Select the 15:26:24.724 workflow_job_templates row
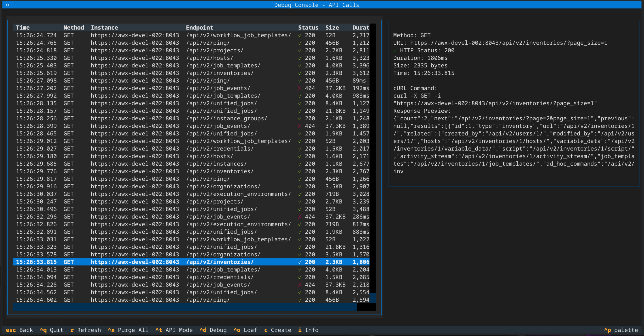 (x=191, y=35)
